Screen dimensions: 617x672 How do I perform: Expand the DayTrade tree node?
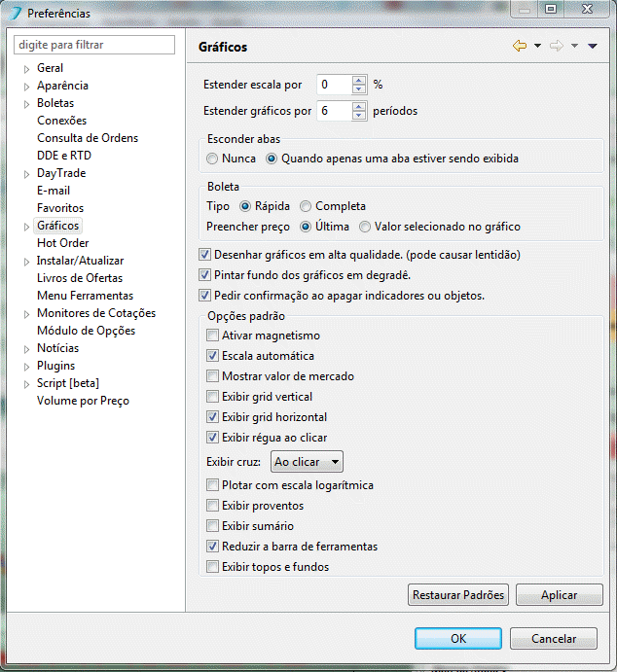tap(26, 174)
